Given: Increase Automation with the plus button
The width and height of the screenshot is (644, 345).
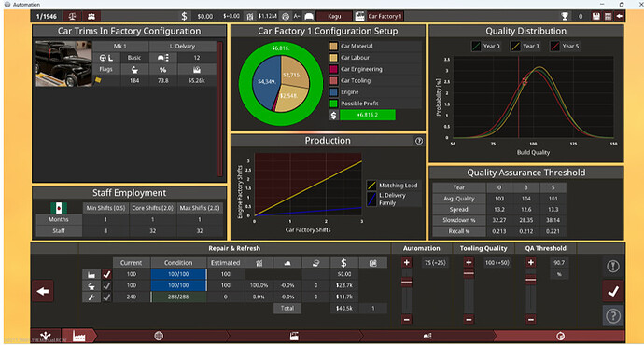Looking at the screenshot, I should coord(407,263).
